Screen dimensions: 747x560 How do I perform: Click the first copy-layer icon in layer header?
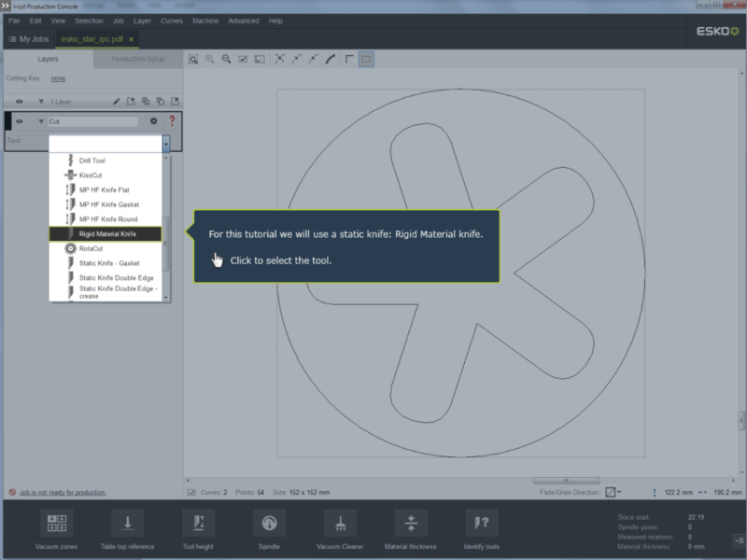click(x=146, y=102)
